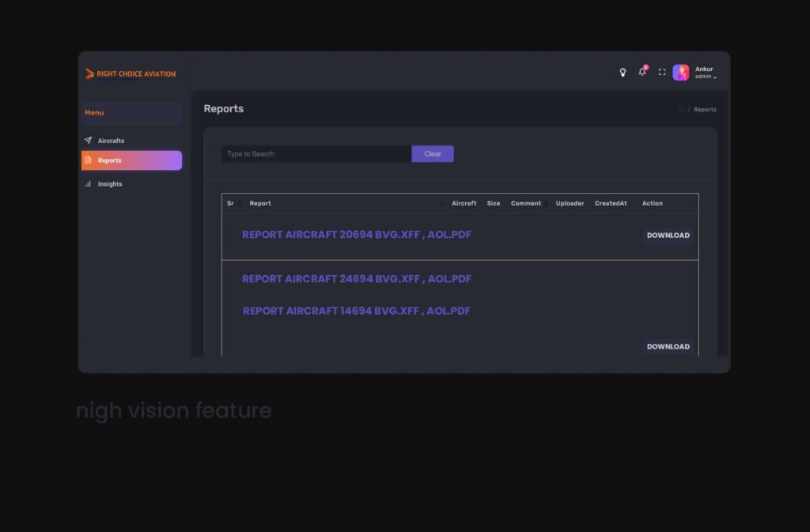Click the Type to Search field
Image resolution: width=810 pixels, height=532 pixels.
316,154
